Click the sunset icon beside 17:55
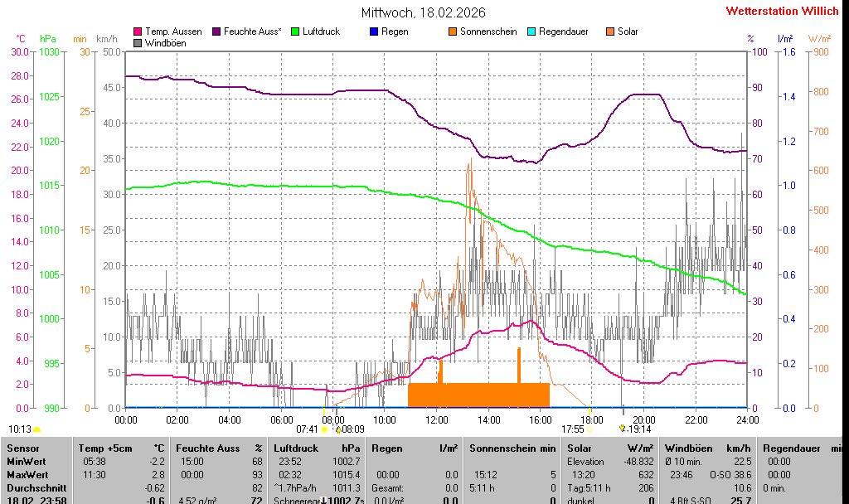 [x=590, y=429]
